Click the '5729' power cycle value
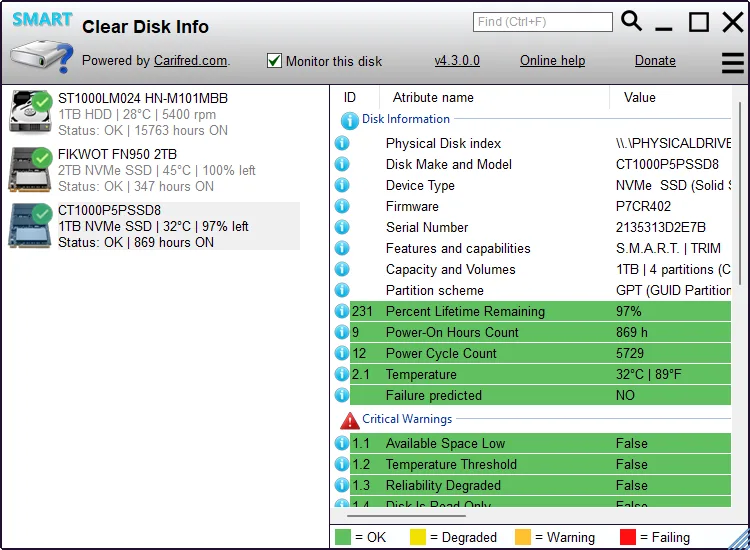This screenshot has height=550, width=750. click(630, 353)
